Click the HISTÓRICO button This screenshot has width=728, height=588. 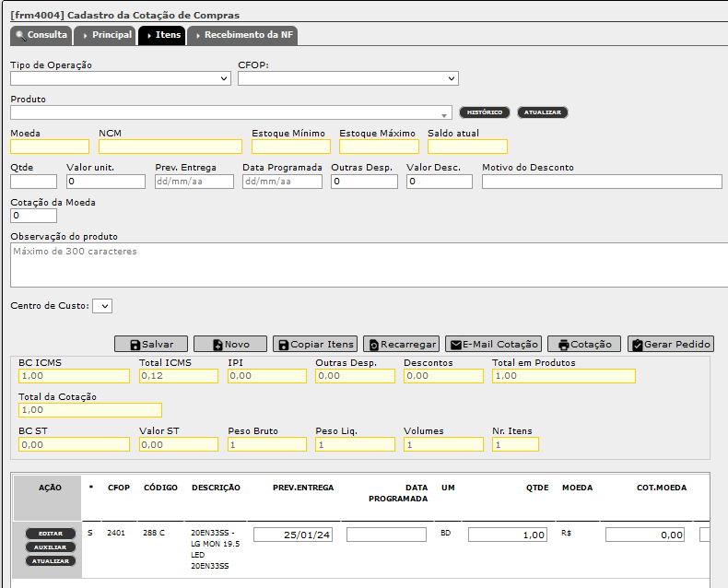point(484,112)
